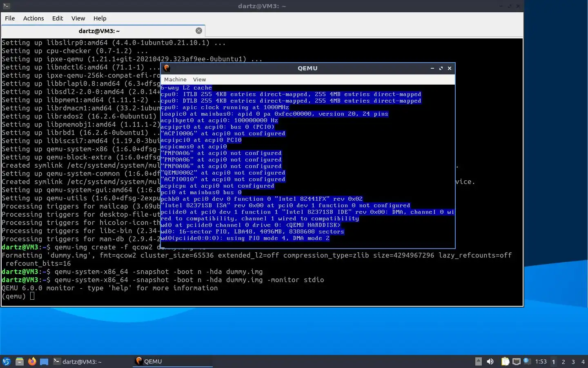Click '6-way L2 cache' line in QEMU
Screen dimensions: 588x368
coord(186,88)
